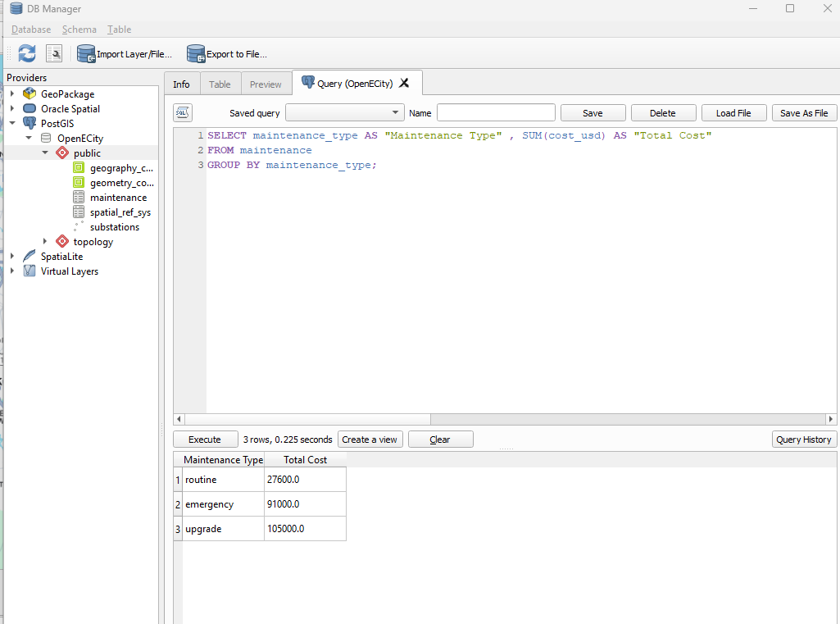The width and height of the screenshot is (840, 624).
Task: Click the Load File button
Action: pyautogui.click(x=734, y=113)
